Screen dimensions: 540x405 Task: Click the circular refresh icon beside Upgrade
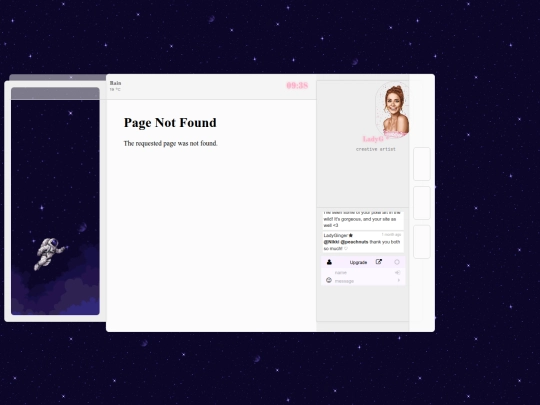click(x=397, y=262)
